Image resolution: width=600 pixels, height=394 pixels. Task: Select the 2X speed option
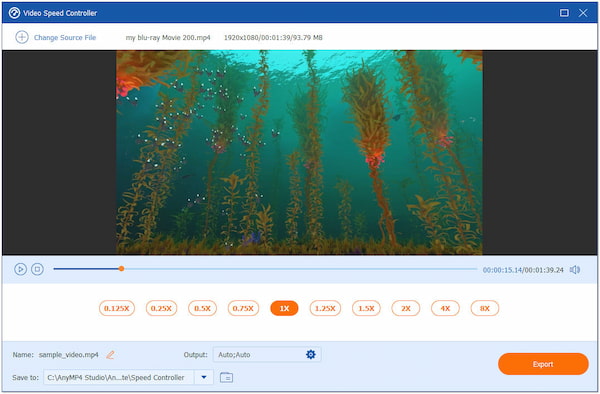pyautogui.click(x=406, y=308)
